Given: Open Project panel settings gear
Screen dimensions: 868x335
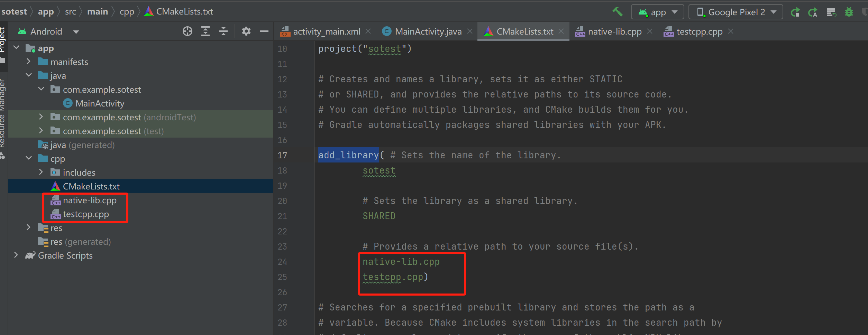Looking at the screenshot, I should [246, 31].
